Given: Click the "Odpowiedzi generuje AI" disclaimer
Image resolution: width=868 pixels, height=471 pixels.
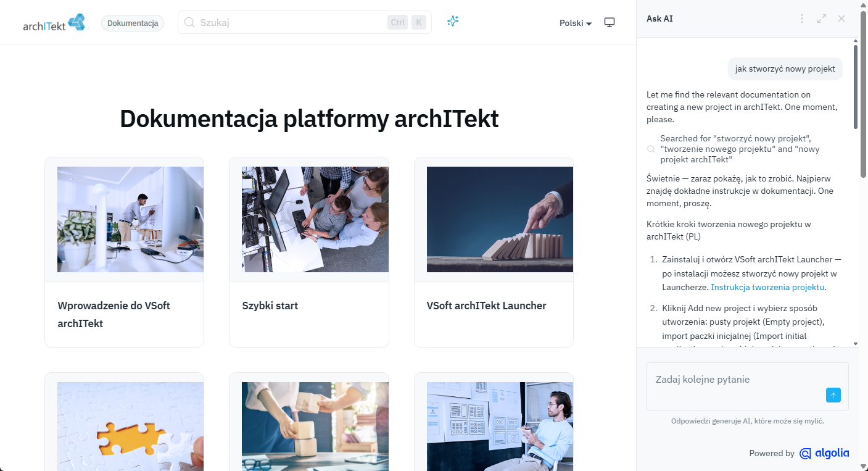Looking at the screenshot, I should (748, 421).
